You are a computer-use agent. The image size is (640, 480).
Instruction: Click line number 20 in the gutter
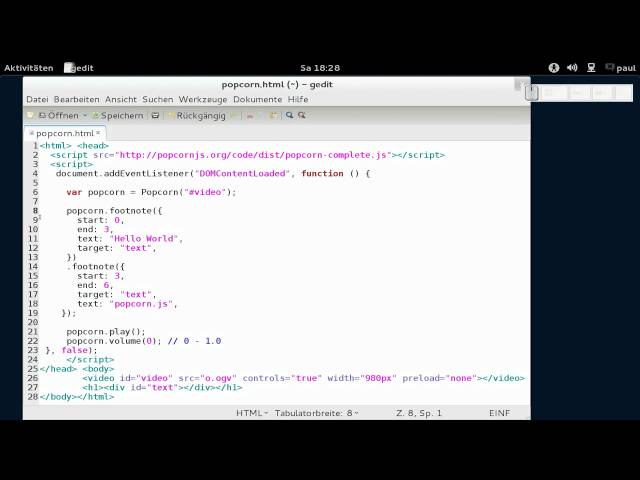(x=33, y=322)
